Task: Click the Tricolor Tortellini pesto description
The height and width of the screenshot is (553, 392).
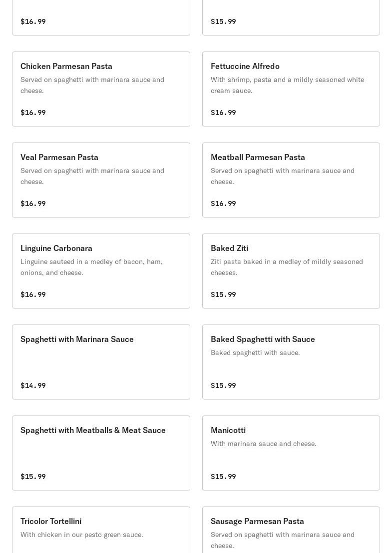Action: [81, 534]
